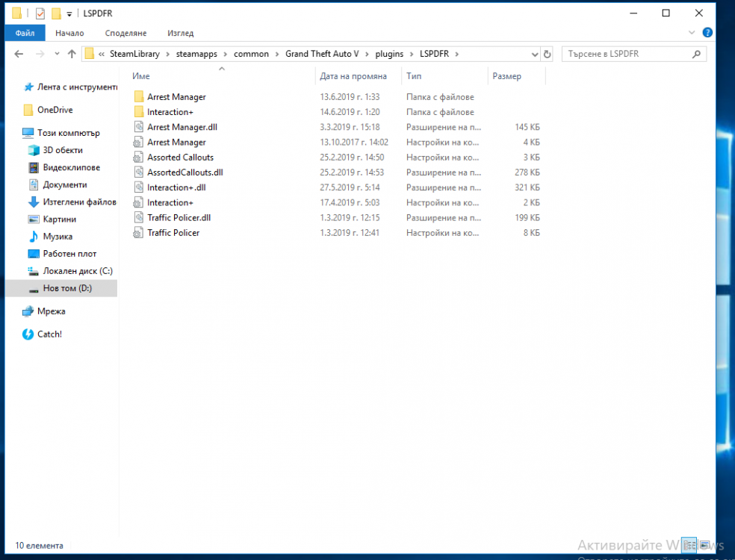Open Документи in the sidebar
This screenshot has width=735, height=560.
[58, 185]
